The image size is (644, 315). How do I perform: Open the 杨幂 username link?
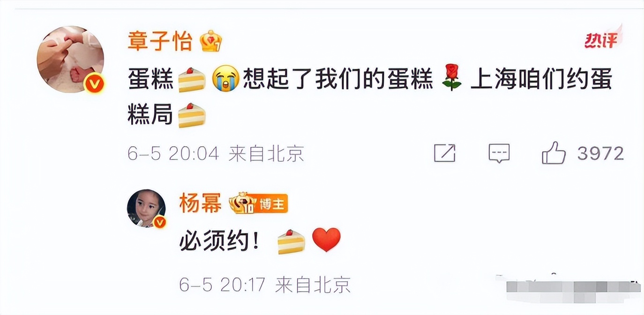pos(201,203)
